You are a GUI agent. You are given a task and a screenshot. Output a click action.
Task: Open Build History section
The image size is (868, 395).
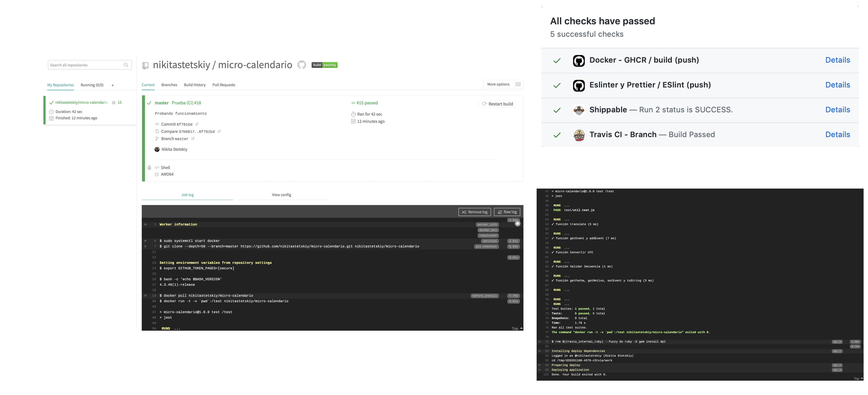[194, 85]
